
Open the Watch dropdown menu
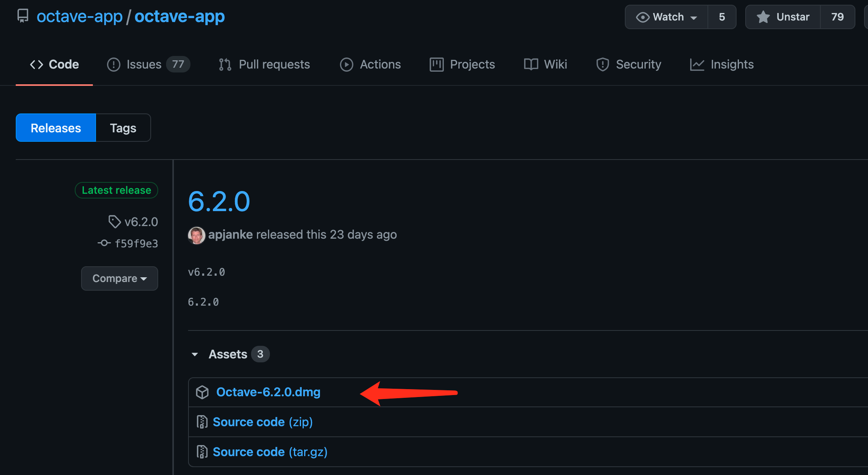[x=667, y=17]
